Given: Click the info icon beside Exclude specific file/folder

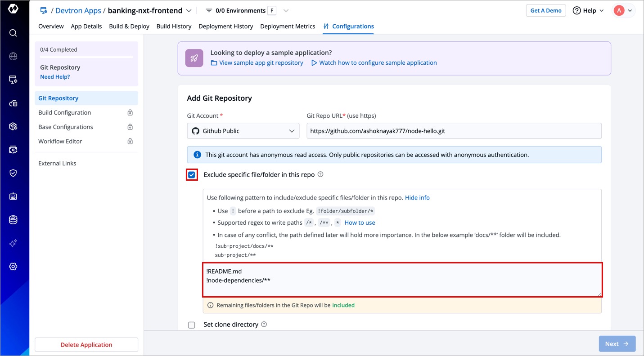Looking at the screenshot, I should (320, 174).
